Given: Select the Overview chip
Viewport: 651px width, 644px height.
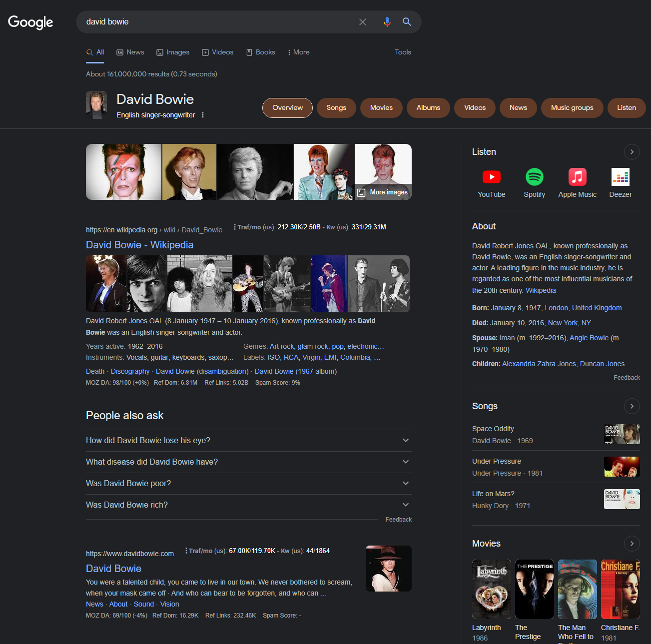Looking at the screenshot, I should point(288,108).
